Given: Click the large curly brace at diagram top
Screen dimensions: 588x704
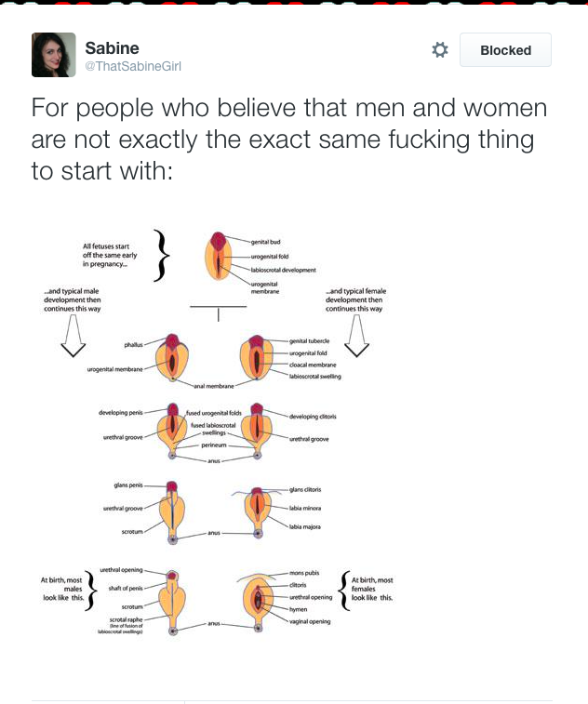Looking at the screenshot, I should [164, 255].
